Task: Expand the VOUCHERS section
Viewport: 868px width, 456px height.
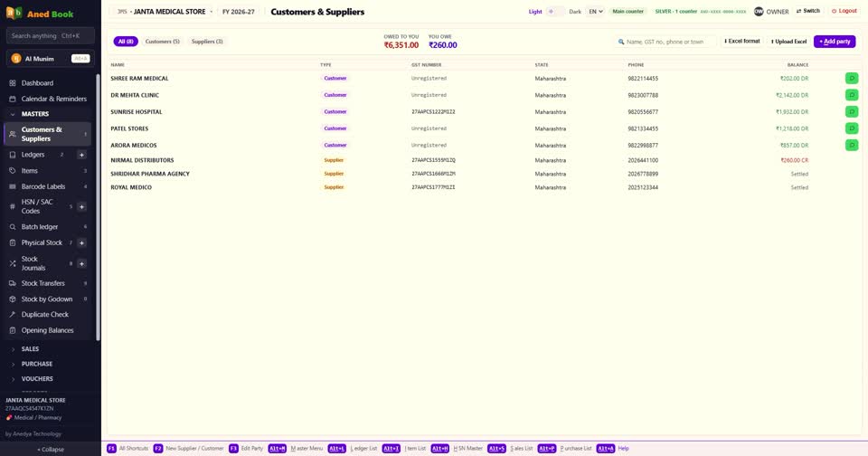Action: [x=49, y=379]
